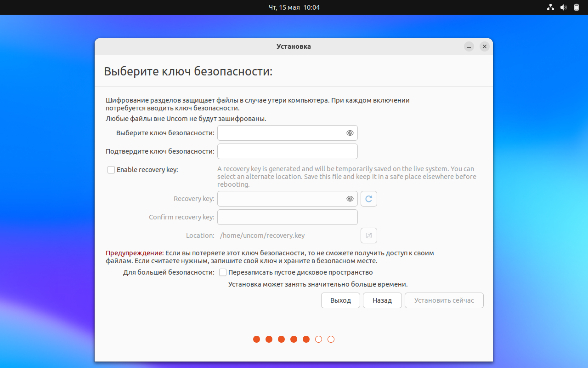This screenshot has height=368, width=588.
Task: Regenerate the recovery key with refresh icon
Action: click(369, 199)
